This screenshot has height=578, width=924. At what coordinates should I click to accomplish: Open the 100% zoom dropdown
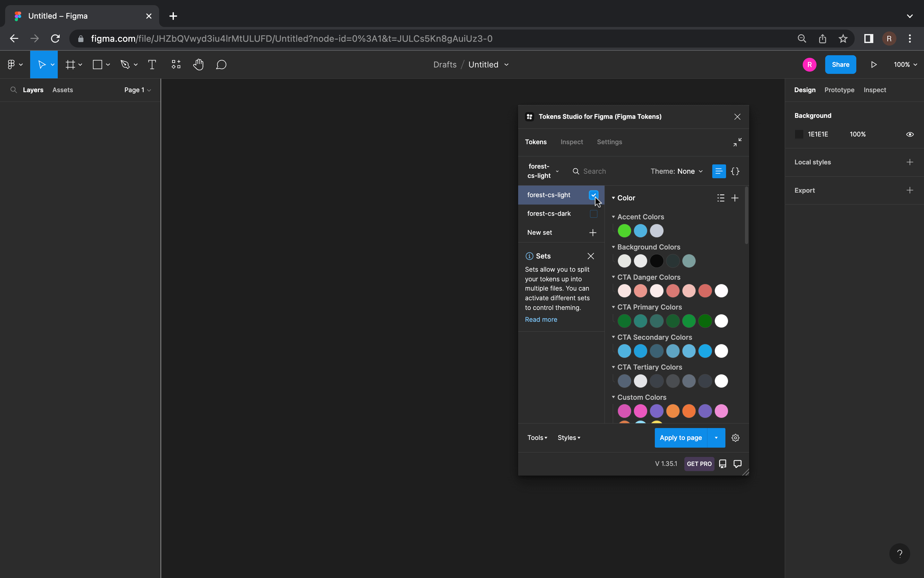tap(905, 65)
